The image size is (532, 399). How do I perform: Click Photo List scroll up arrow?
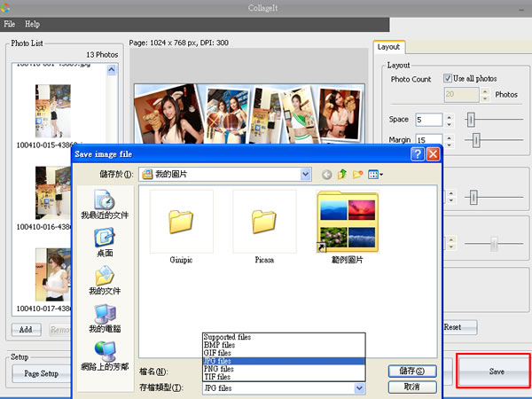coord(112,69)
